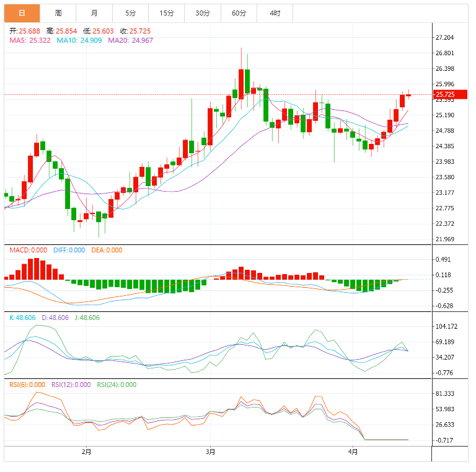Screen dimensions: 476x472
Task: Click the 81.333 RSI axis label
Action: (445, 394)
